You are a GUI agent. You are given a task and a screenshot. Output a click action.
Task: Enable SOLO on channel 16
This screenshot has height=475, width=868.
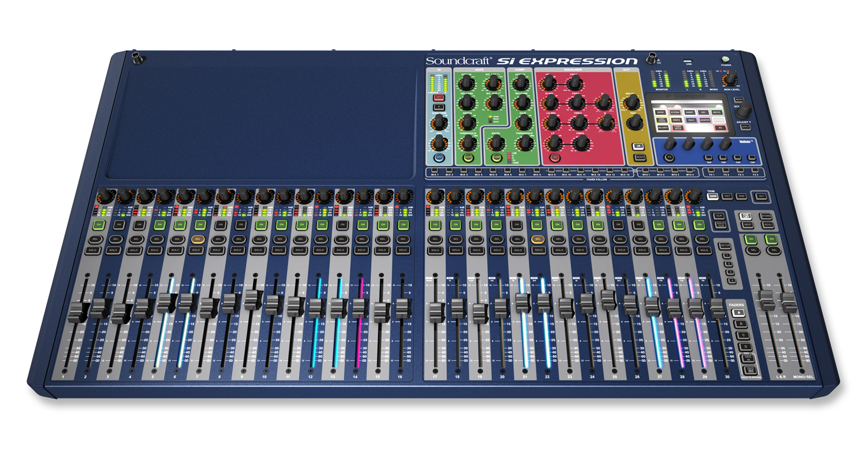(x=403, y=250)
